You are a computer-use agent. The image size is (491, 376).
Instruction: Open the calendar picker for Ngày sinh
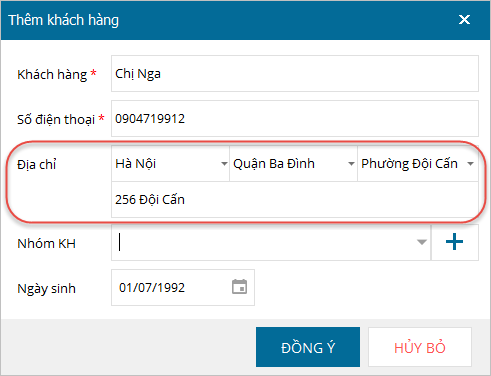click(239, 287)
